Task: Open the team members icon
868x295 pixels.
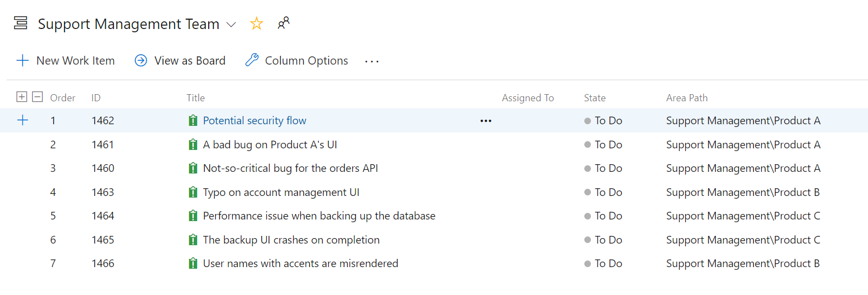Action: point(283,23)
